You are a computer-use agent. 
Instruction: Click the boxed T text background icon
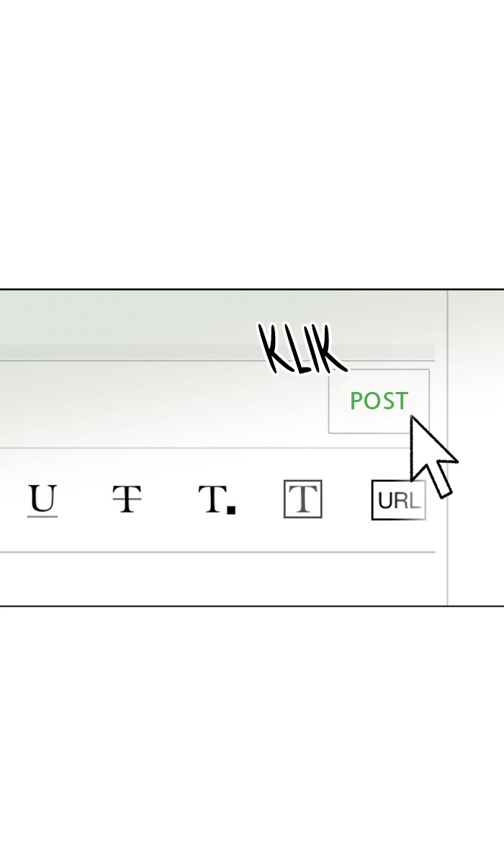[x=302, y=499]
